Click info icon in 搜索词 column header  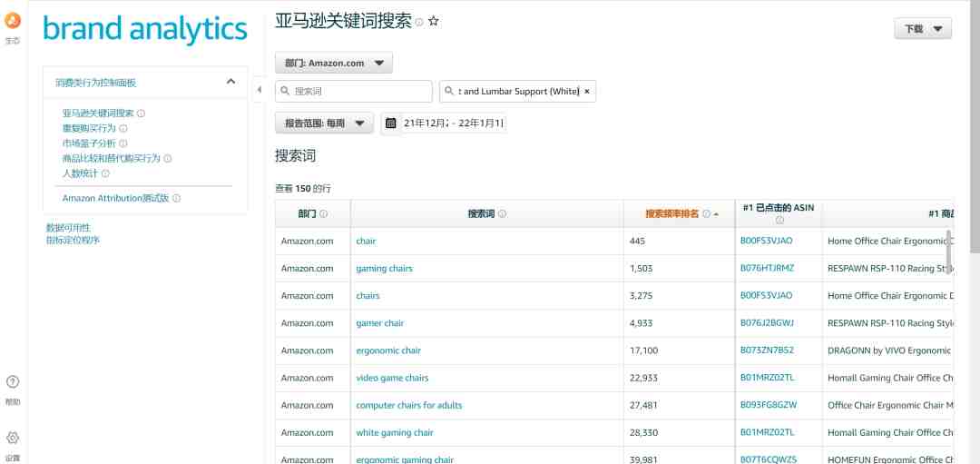(502, 214)
